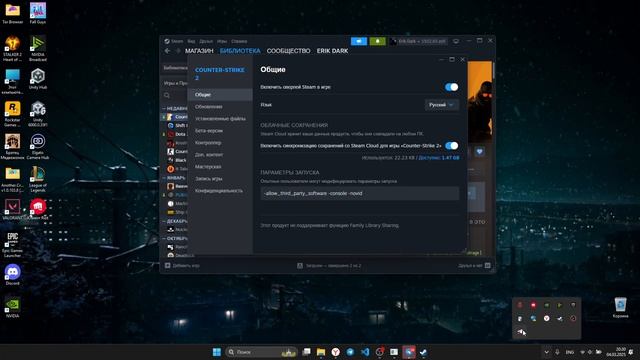This screenshot has height=360, width=640.
Task: Click the Steam icon in tray overflow popup
Action: (560, 318)
